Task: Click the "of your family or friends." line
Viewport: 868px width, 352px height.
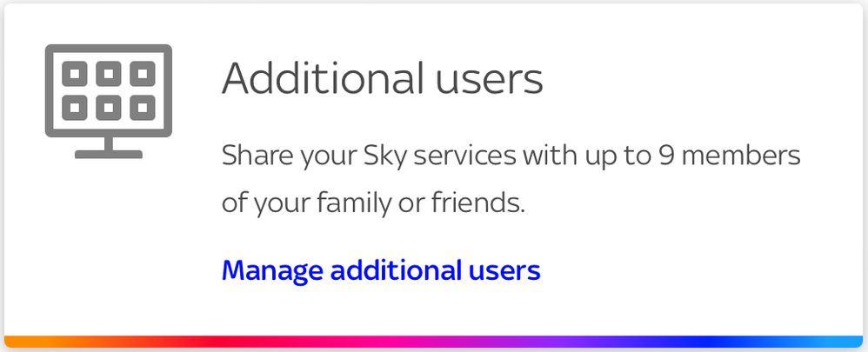Action: coord(373,205)
